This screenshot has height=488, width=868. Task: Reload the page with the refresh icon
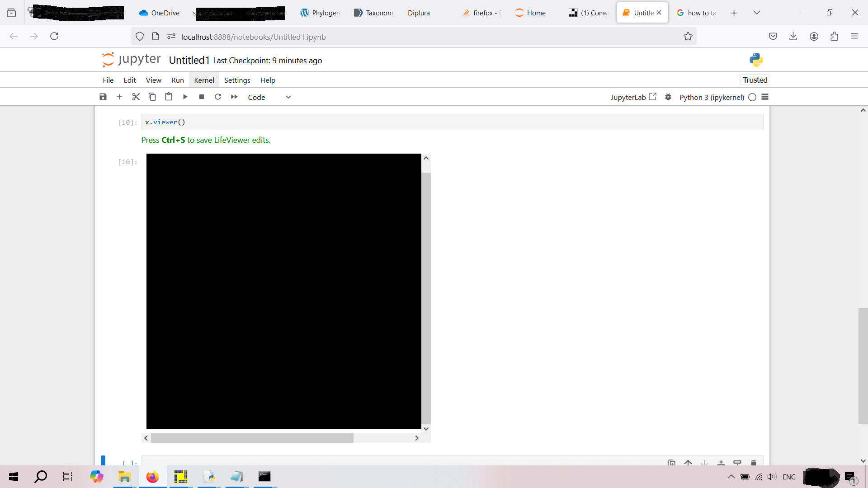coord(54,36)
